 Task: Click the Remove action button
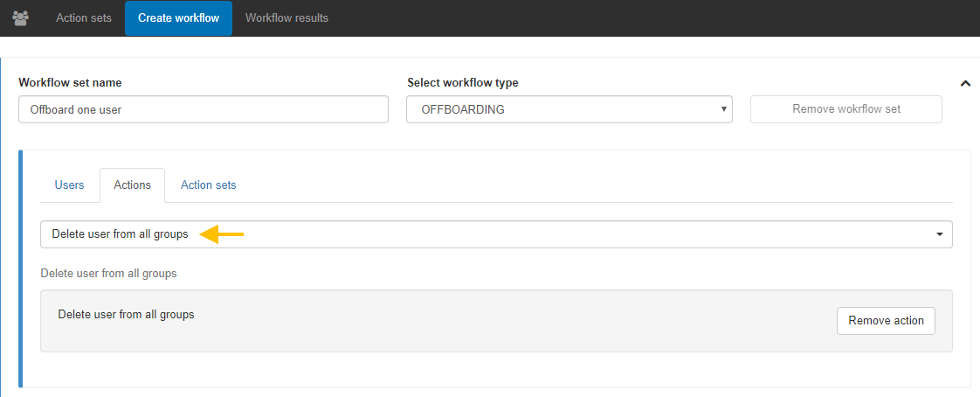pos(886,321)
